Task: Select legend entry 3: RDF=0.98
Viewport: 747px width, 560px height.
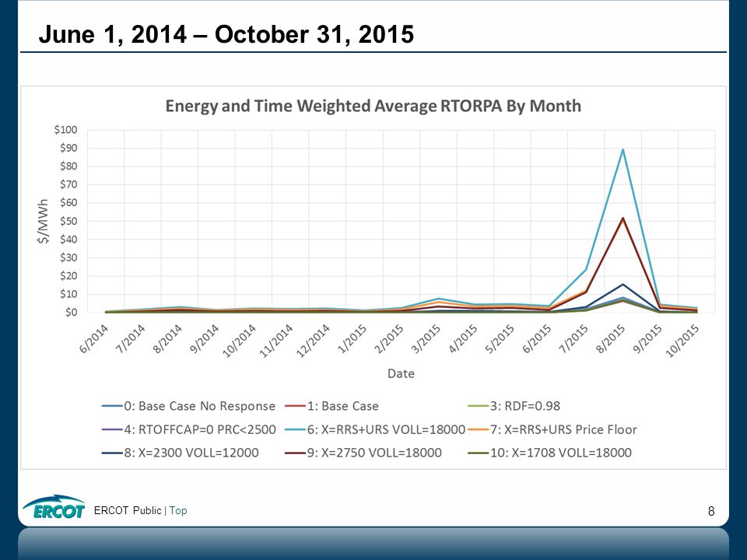Action: tap(514, 406)
